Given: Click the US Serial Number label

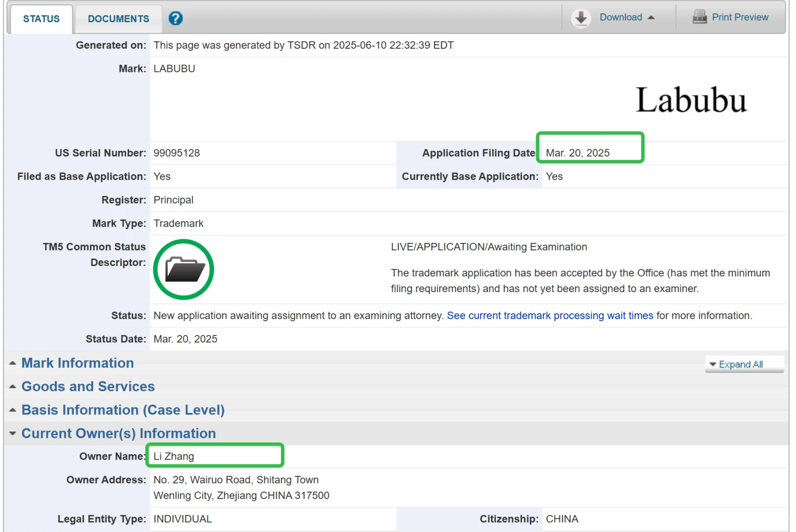Looking at the screenshot, I should pyautogui.click(x=101, y=153).
